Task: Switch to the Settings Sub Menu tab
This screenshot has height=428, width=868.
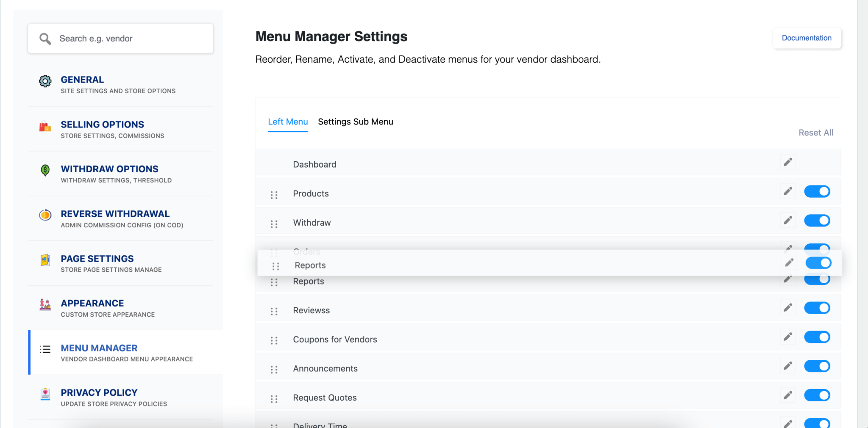Action: [355, 121]
